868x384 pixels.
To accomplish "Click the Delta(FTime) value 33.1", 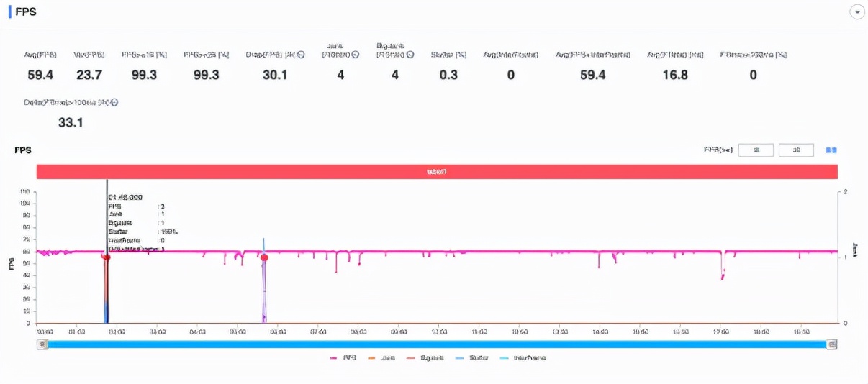I will click(71, 123).
